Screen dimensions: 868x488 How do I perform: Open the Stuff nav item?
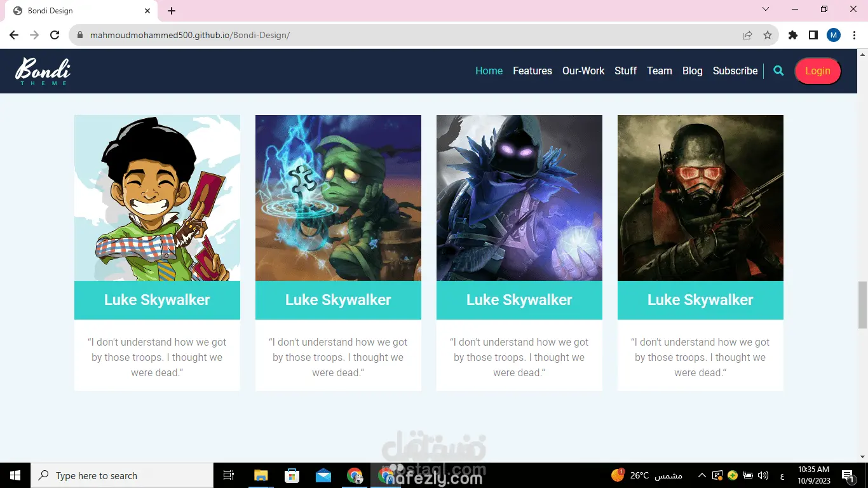pos(625,71)
